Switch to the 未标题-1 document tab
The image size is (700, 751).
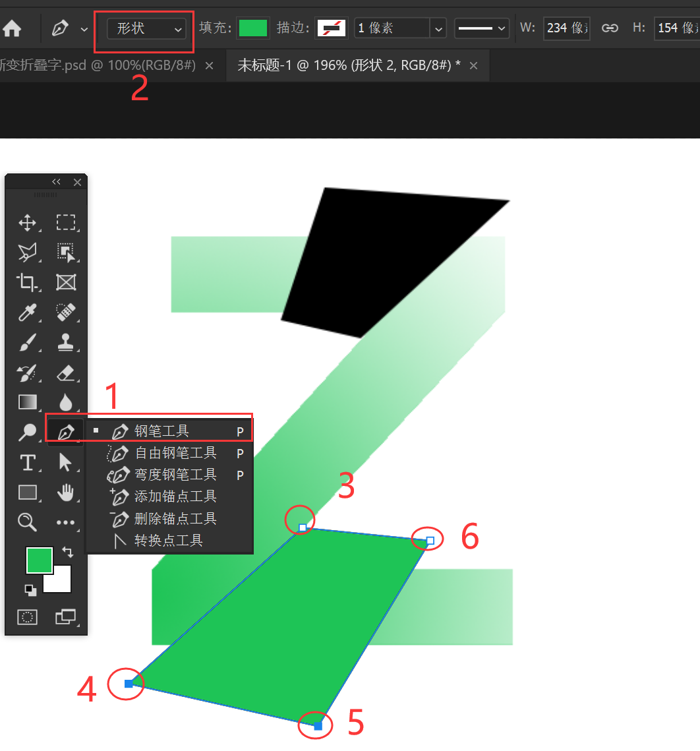click(x=349, y=65)
